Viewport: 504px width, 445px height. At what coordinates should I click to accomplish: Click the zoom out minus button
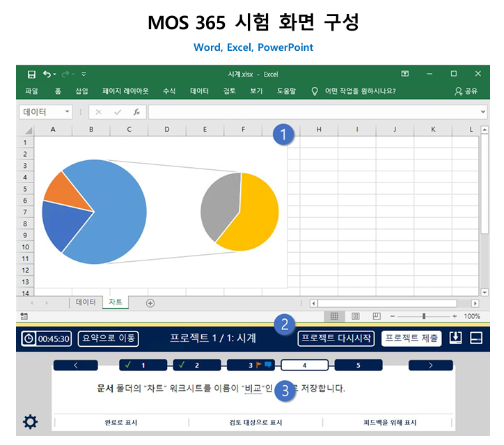click(393, 316)
